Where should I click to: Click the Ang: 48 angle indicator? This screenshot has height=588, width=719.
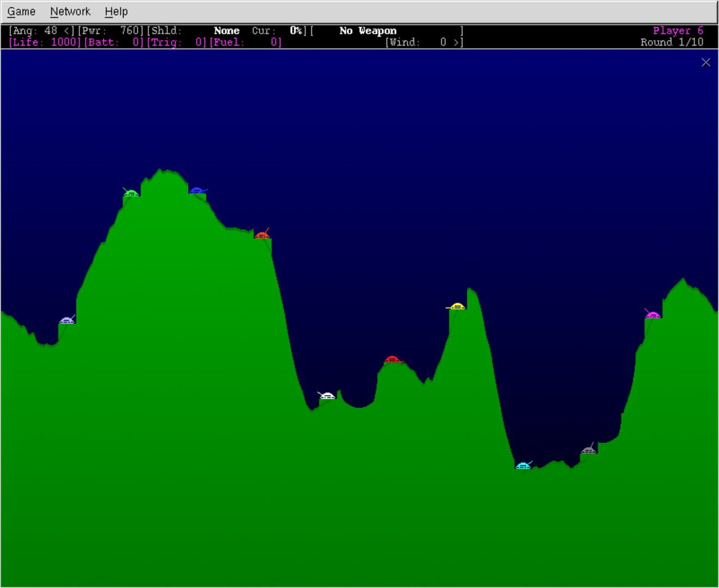pos(41,31)
